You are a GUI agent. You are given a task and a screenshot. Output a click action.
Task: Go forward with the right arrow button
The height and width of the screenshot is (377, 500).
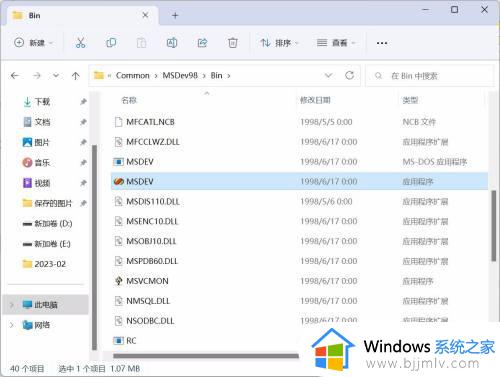tap(37, 76)
